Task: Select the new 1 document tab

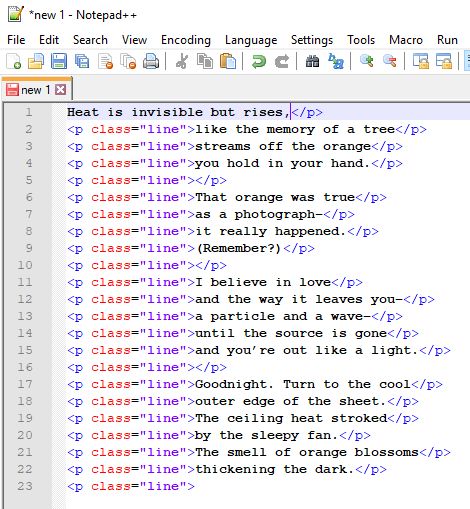Action: tap(37, 89)
